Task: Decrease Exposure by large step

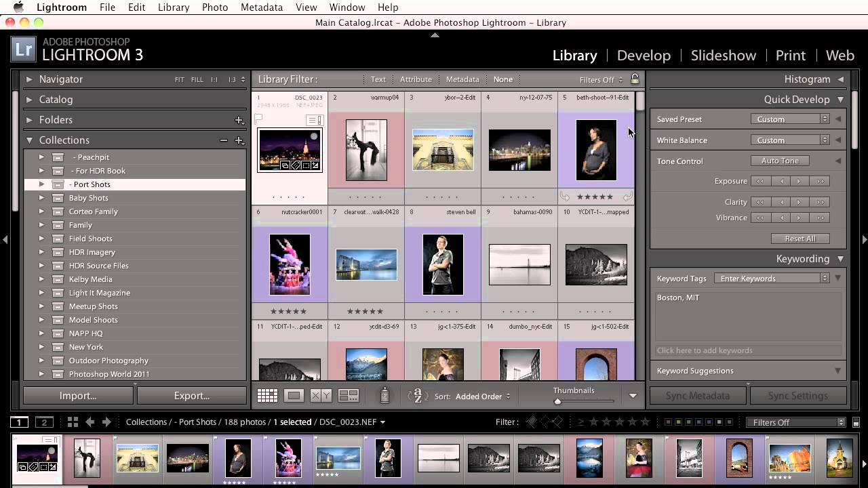Action: click(x=760, y=181)
